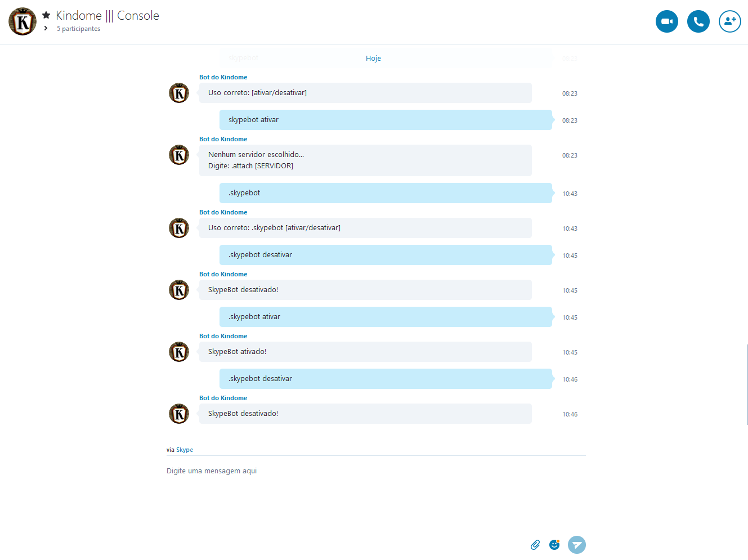Start a video call

click(x=667, y=21)
